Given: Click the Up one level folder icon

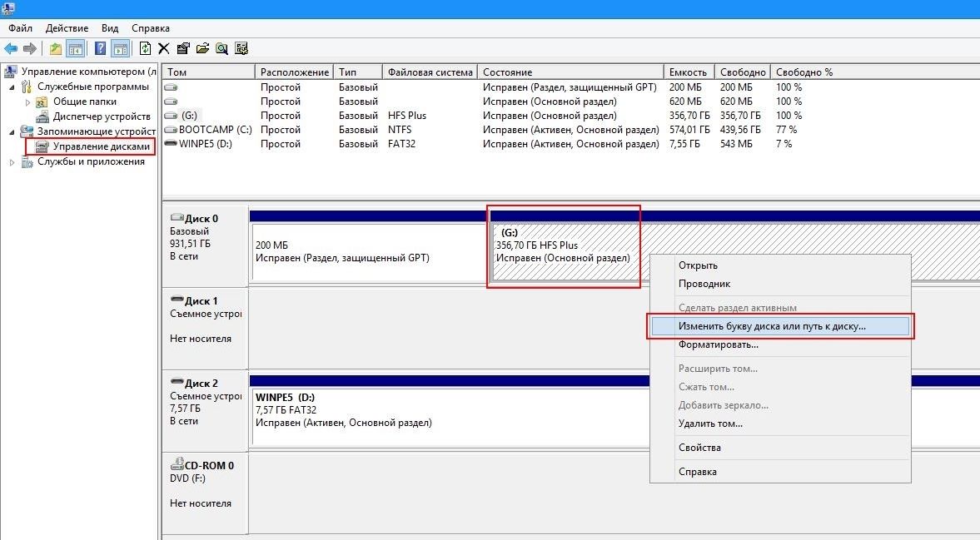Looking at the screenshot, I should (56, 49).
